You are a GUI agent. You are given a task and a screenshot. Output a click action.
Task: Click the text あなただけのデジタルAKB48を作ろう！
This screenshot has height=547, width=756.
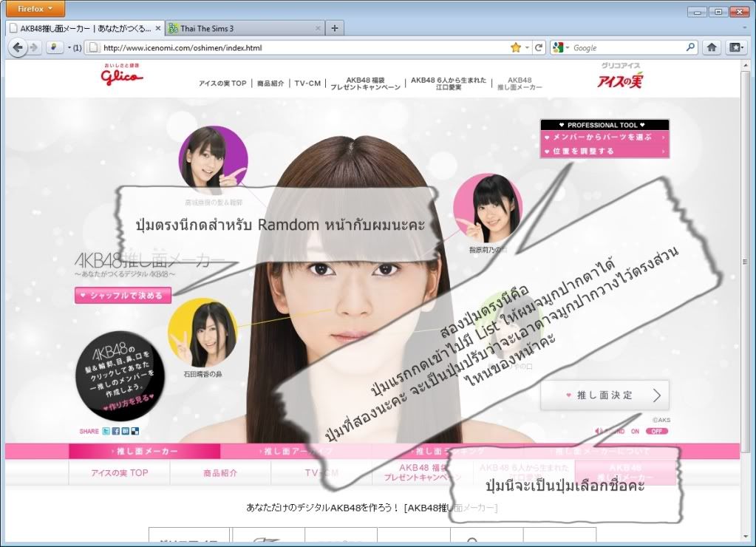point(322,507)
